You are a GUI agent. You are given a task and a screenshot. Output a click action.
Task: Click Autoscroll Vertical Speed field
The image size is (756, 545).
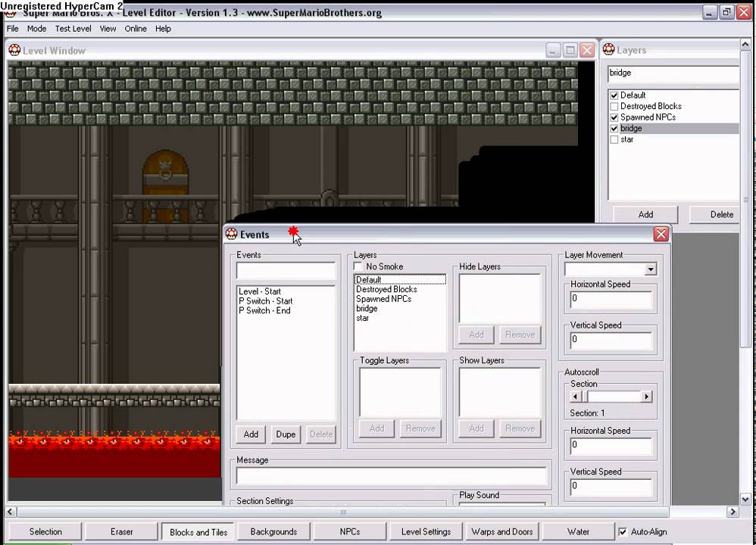(x=611, y=487)
